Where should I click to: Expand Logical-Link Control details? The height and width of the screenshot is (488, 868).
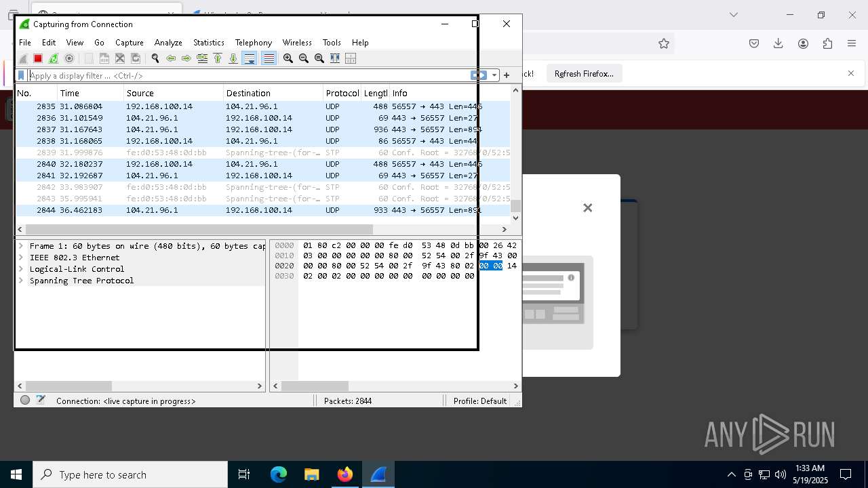[x=21, y=269]
